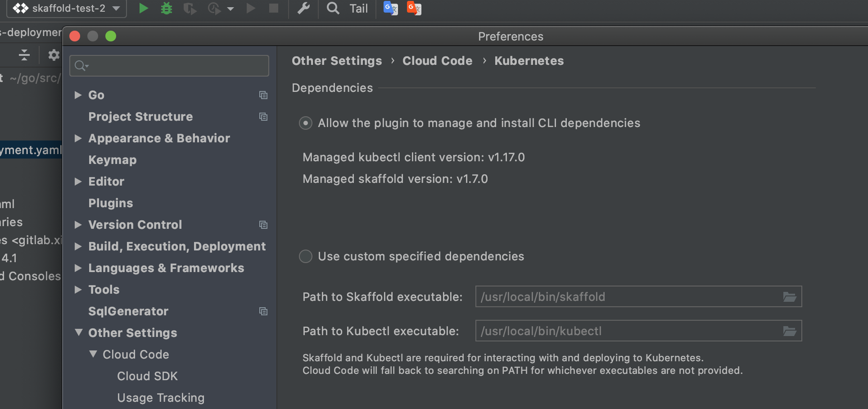Run the skaffold-test-2 configuration
Viewport: 868px width, 409px height.
pos(143,8)
